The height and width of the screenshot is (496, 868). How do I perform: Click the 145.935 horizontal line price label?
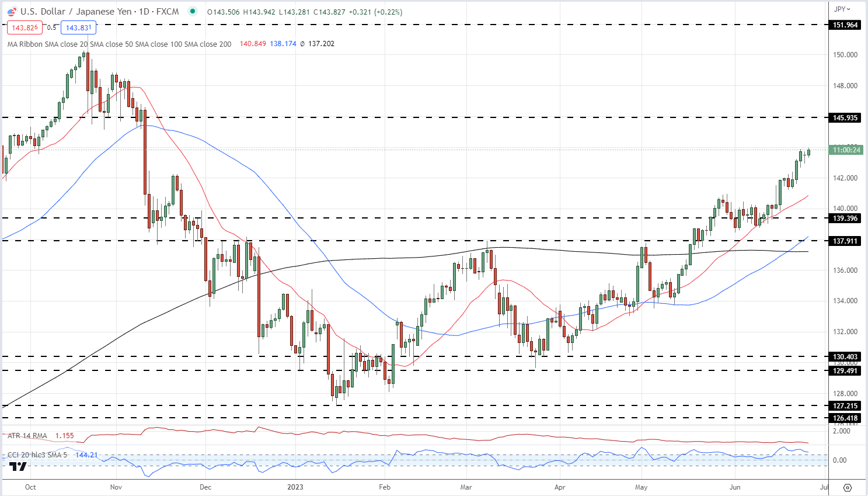(845, 118)
